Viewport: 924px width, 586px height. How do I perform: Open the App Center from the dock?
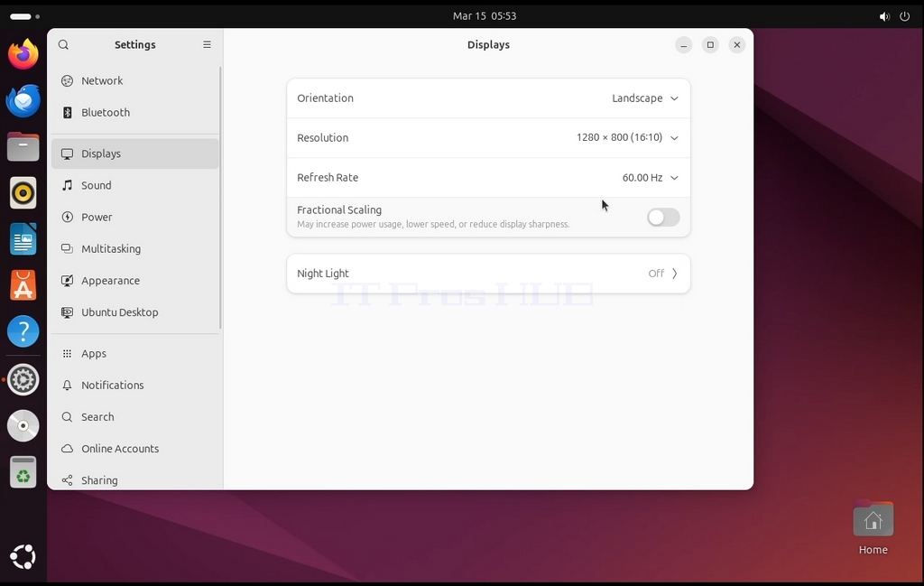(23, 285)
